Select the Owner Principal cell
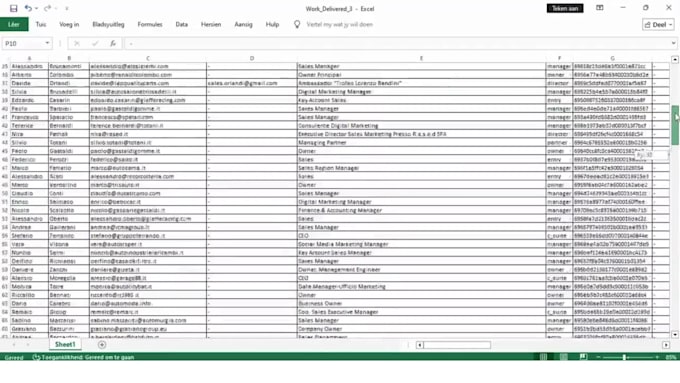The image size is (680, 383). (421, 75)
